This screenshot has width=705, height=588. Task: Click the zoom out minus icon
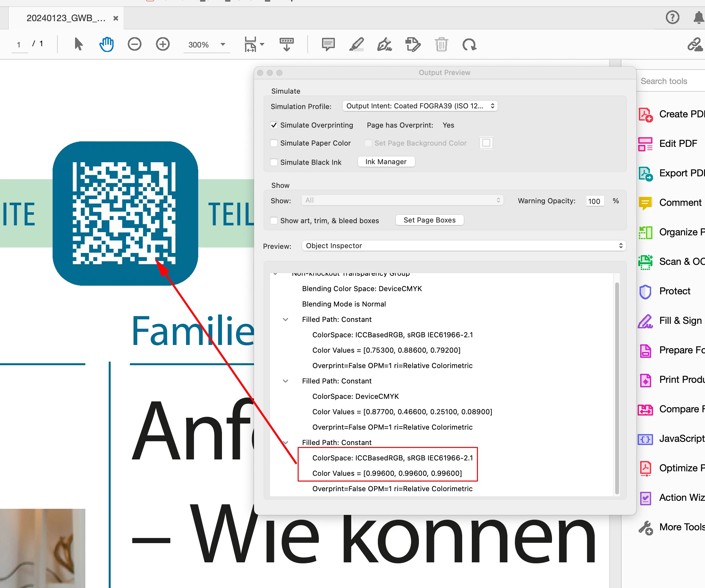(x=134, y=44)
